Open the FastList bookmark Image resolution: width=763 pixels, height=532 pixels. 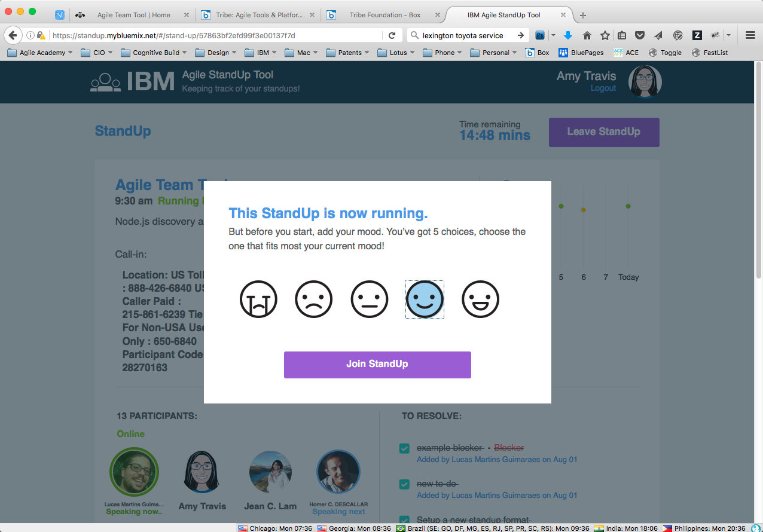(x=710, y=53)
